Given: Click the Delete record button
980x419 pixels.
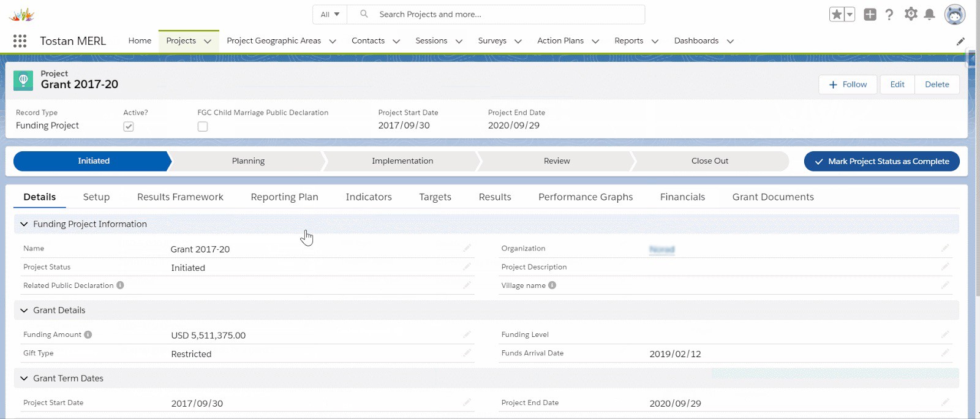Looking at the screenshot, I should pyautogui.click(x=937, y=85).
